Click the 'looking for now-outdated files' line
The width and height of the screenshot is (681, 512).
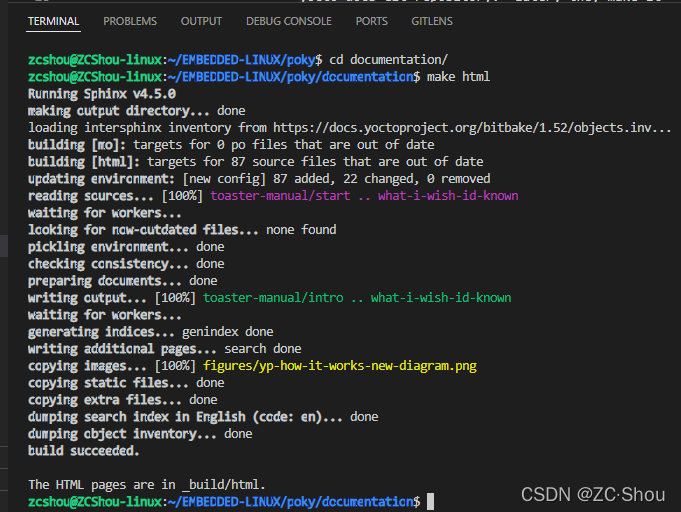point(182,230)
